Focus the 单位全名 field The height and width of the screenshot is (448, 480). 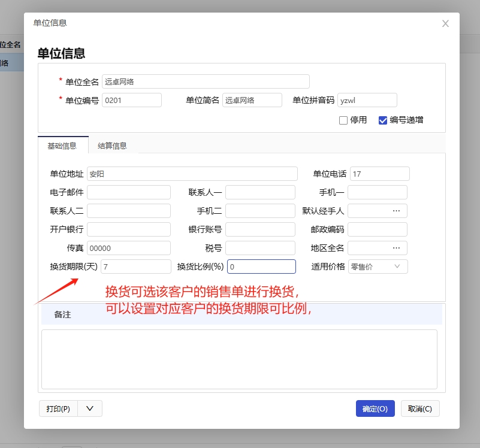click(x=206, y=81)
